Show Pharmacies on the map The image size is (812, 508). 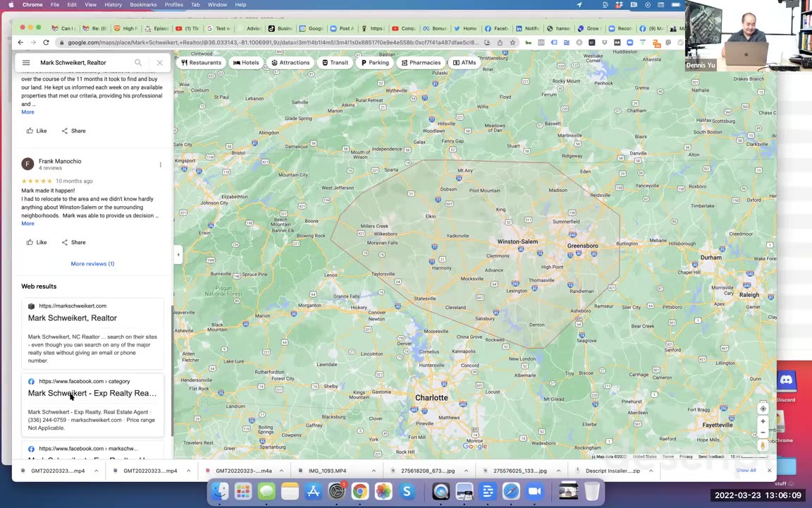(x=421, y=63)
